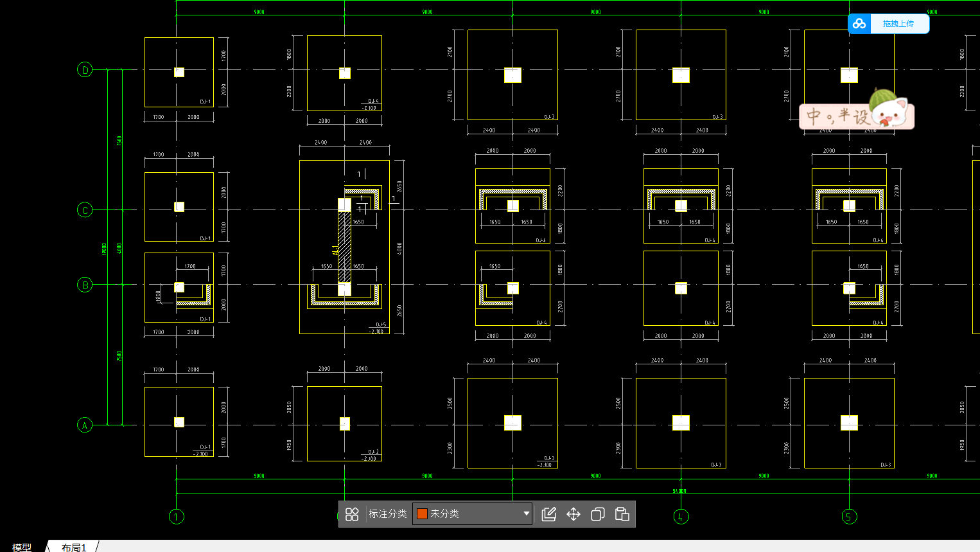Click the DJ-2 foundation label
This screenshot has width=980, height=552.
(x=373, y=452)
